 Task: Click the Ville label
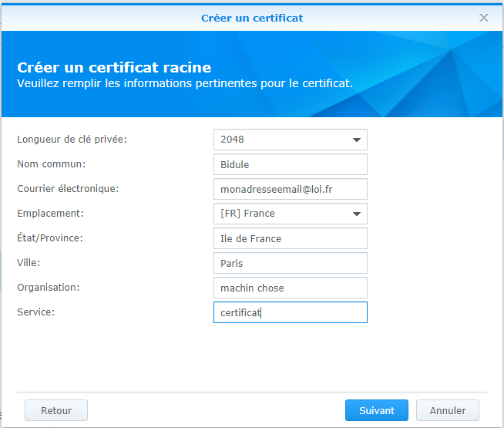click(x=29, y=262)
